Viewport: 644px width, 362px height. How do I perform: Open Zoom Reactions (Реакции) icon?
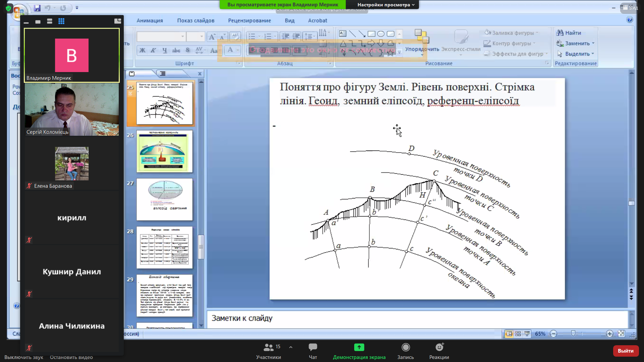click(439, 347)
